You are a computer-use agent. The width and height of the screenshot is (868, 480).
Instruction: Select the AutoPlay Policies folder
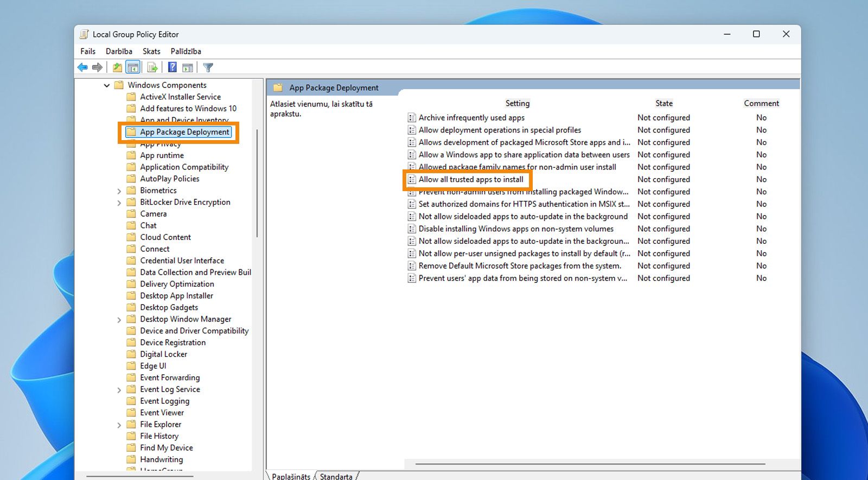(x=170, y=179)
